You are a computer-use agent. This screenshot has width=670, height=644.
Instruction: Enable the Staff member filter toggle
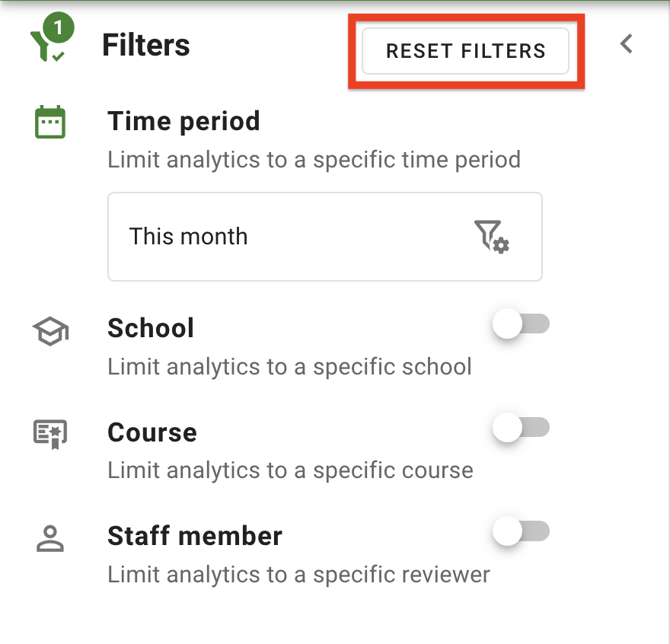click(521, 531)
